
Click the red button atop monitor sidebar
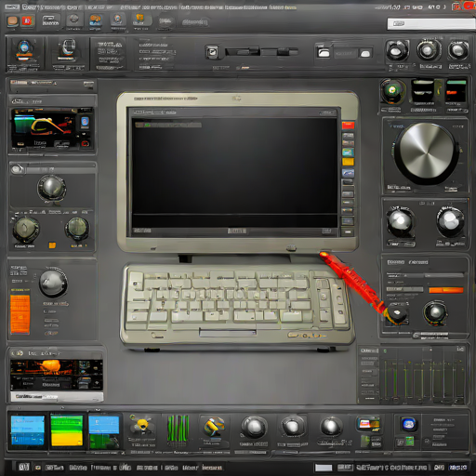tap(348, 126)
